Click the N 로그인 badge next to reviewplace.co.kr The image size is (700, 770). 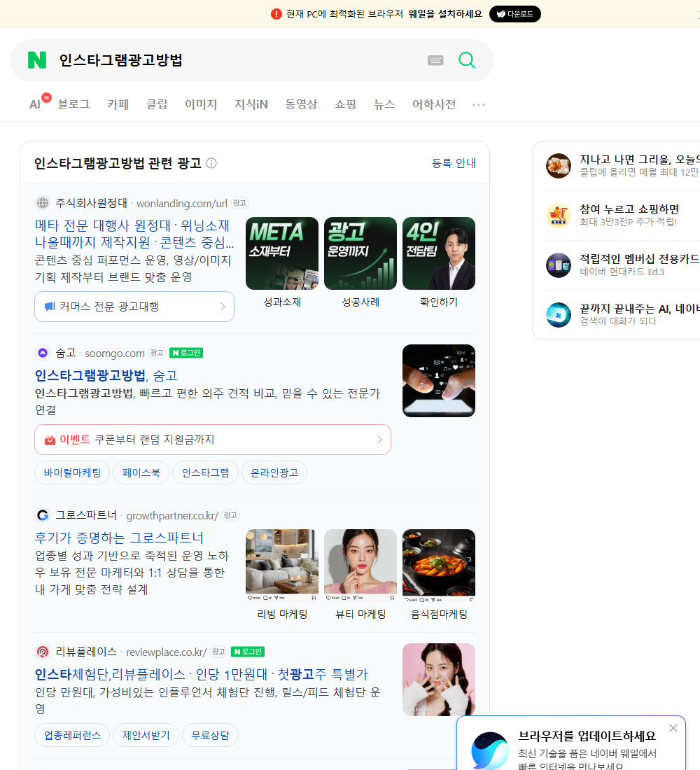248,652
